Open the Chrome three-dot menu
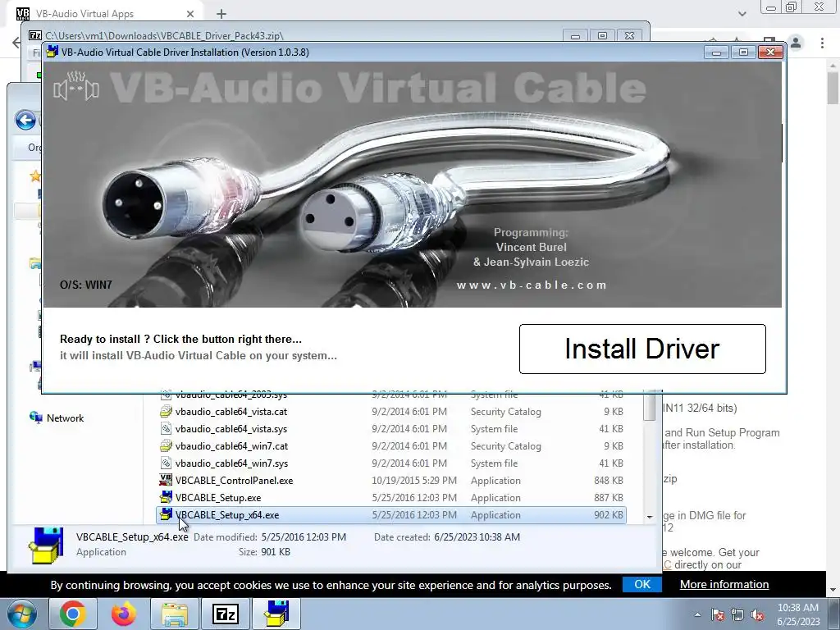840x630 pixels. pos(822,43)
